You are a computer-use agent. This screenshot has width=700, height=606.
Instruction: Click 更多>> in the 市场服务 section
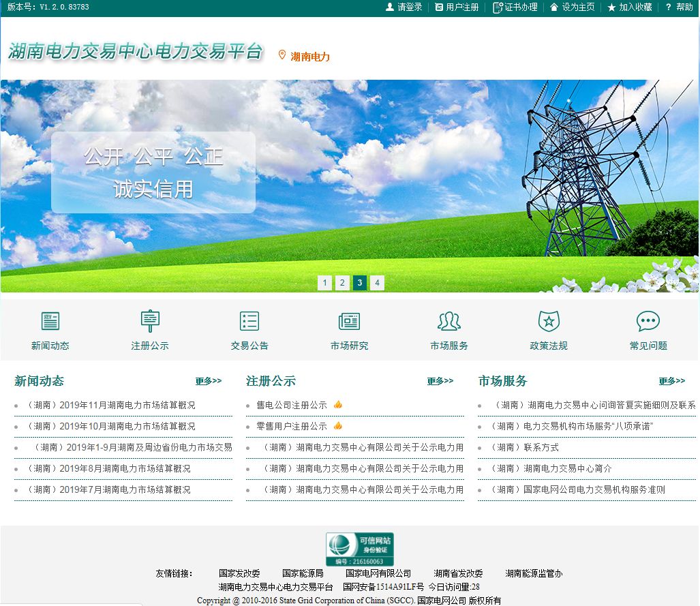672,381
